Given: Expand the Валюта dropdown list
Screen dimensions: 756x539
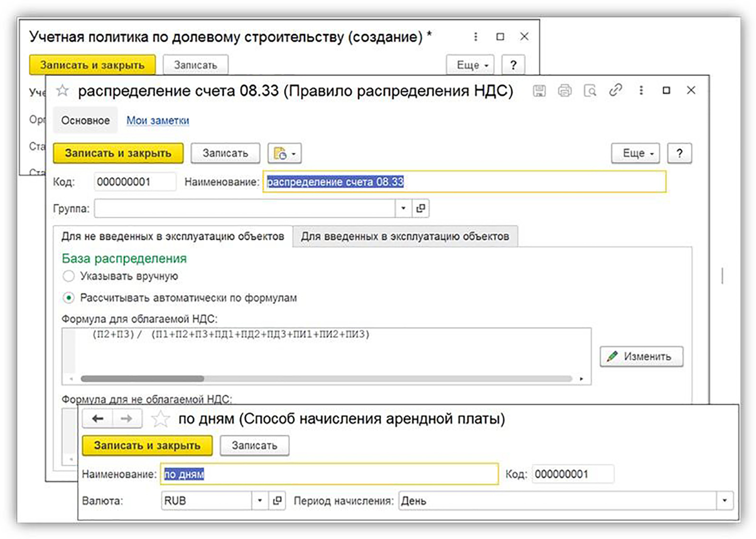Looking at the screenshot, I should click(260, 501).
